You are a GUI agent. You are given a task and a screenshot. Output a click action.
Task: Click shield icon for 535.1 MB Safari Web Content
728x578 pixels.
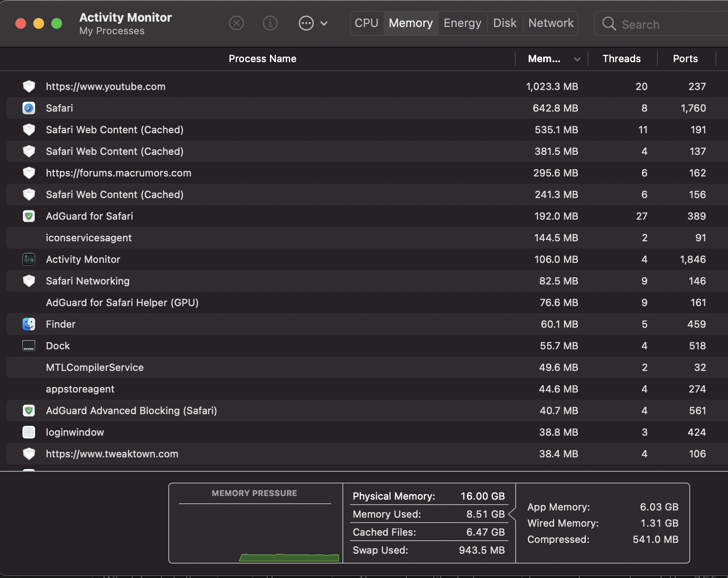[x=29, y=130]
